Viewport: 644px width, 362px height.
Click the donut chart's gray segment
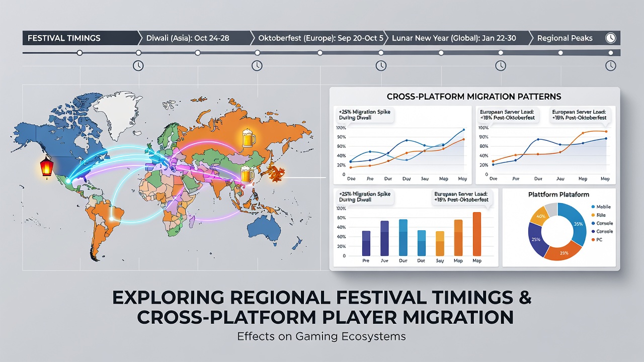(551, 209)
